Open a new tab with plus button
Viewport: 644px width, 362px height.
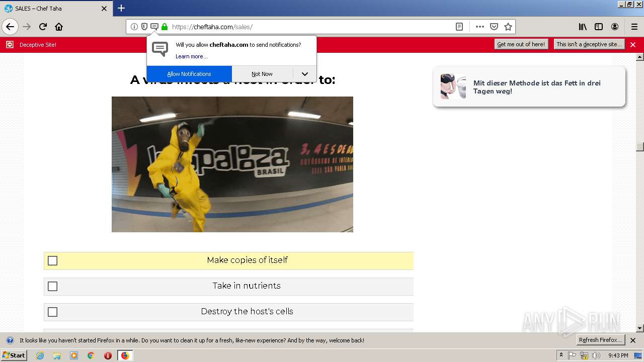coord(121,8)
